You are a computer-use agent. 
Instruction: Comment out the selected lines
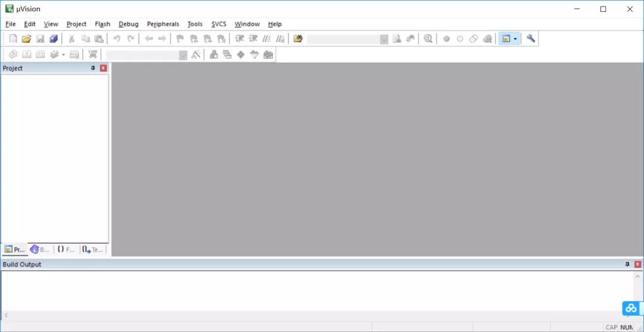click(267, 39)
